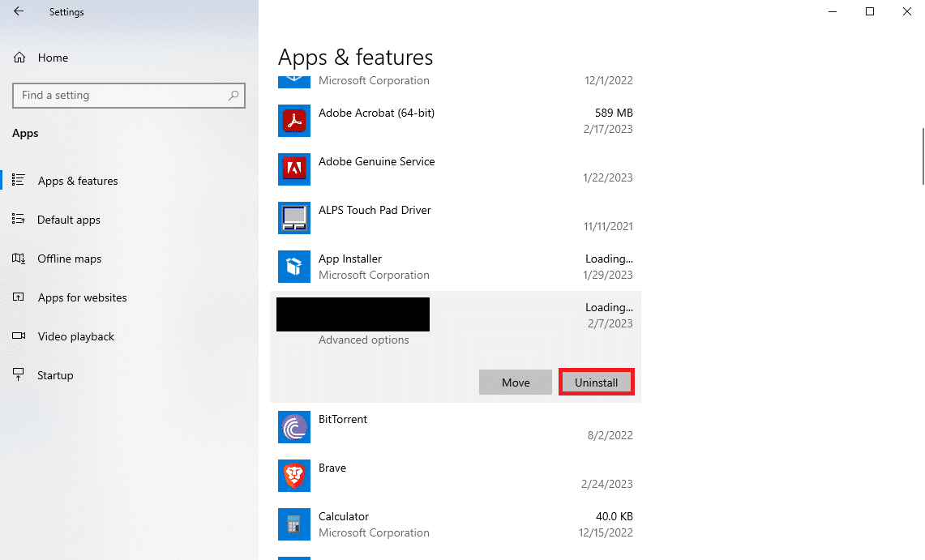
Task: Click the search magnifier icon
Action: point(233,96)
